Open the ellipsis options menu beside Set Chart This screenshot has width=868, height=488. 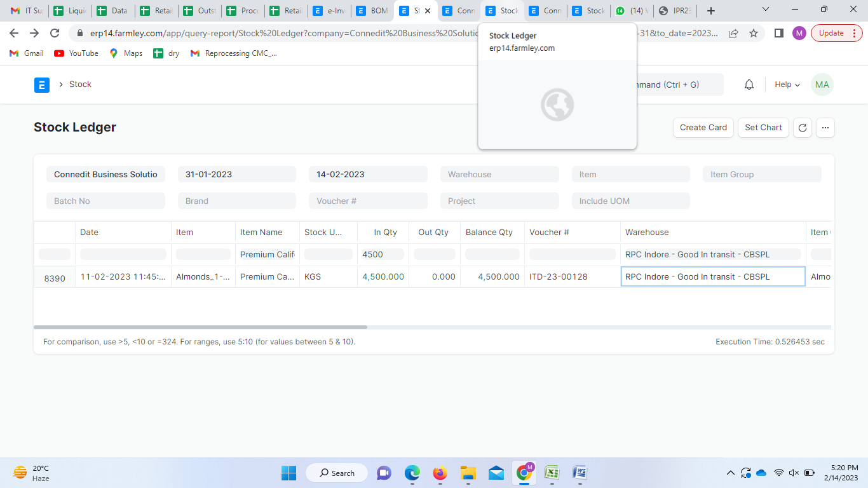point(825,128)
